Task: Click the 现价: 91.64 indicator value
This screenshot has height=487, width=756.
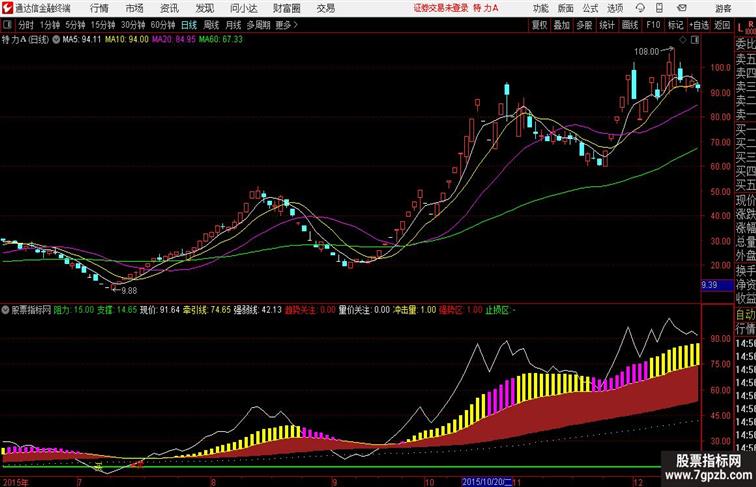Action: point(160,310)
